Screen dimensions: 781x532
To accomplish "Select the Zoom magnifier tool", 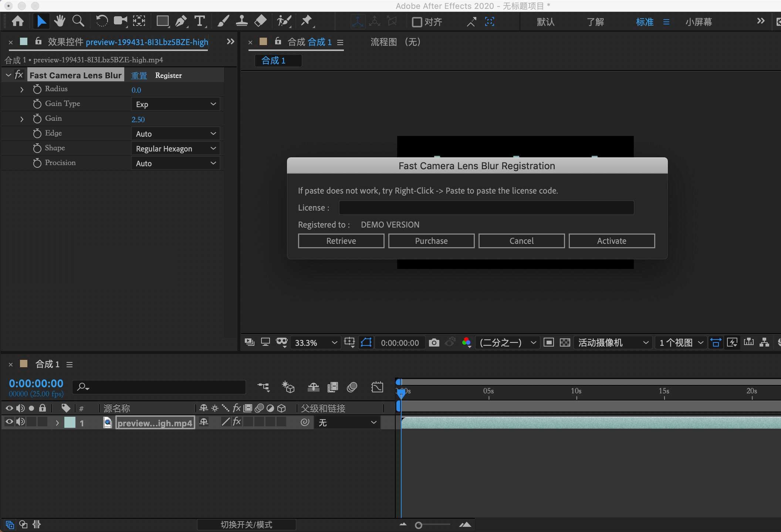I will (x=78, y=21).
